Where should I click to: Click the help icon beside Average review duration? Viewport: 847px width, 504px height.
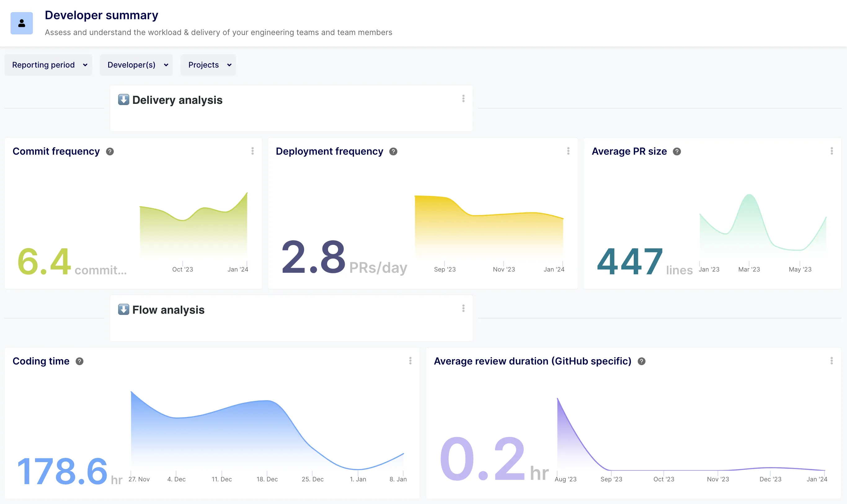click(x=642, y=361)
